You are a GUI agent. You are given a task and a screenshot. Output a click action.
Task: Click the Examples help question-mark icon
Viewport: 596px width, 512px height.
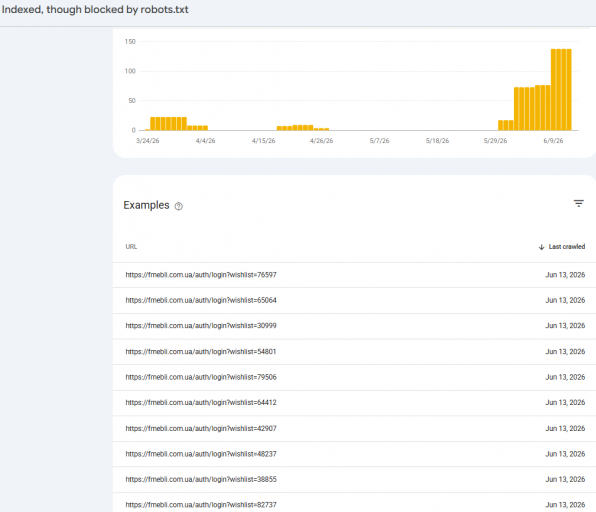[179, 206]
